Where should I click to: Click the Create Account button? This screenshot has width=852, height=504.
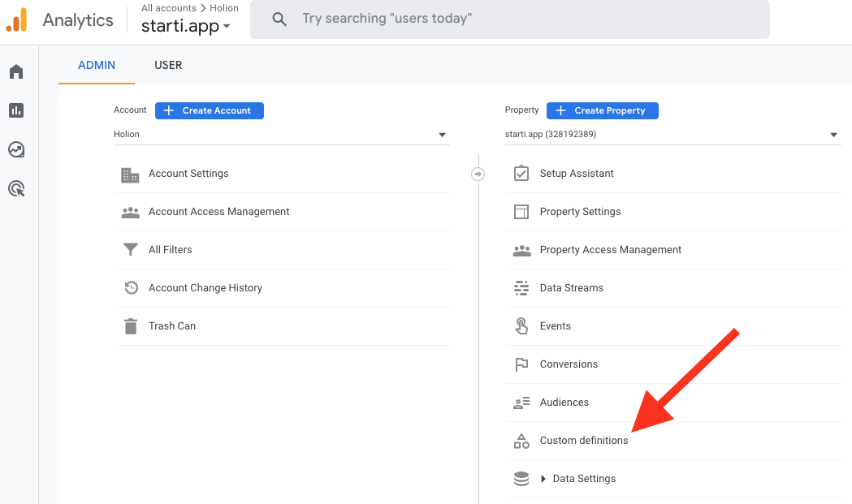(209, 110)
